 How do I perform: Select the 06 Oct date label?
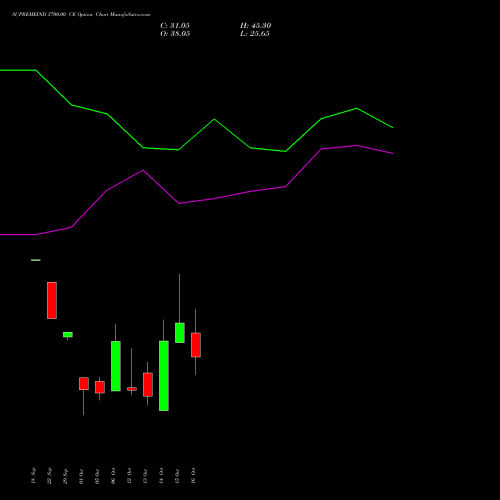[x=113, y=476]
